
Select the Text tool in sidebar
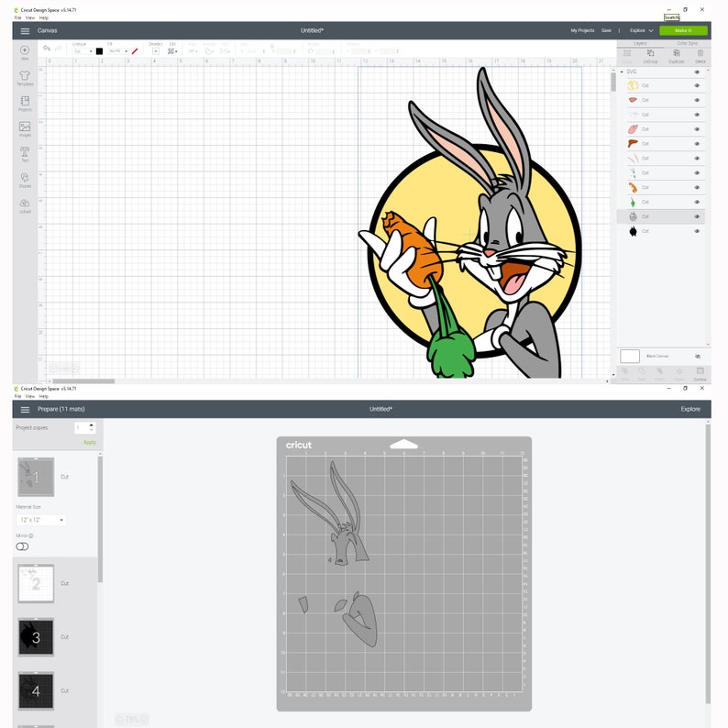(25, 152)
